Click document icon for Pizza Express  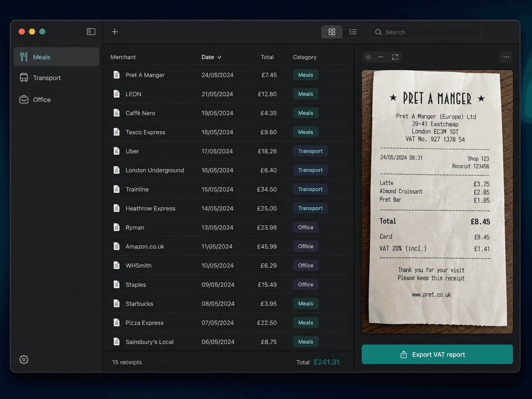(117, 323)
